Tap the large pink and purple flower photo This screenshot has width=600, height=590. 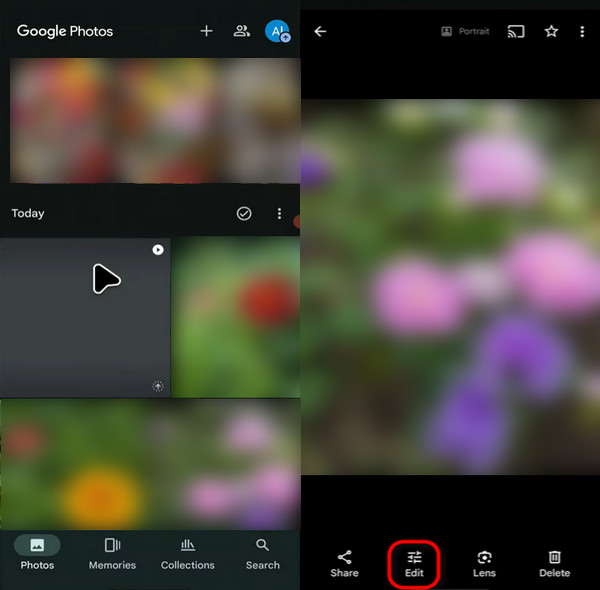click(x=450, y=287)
